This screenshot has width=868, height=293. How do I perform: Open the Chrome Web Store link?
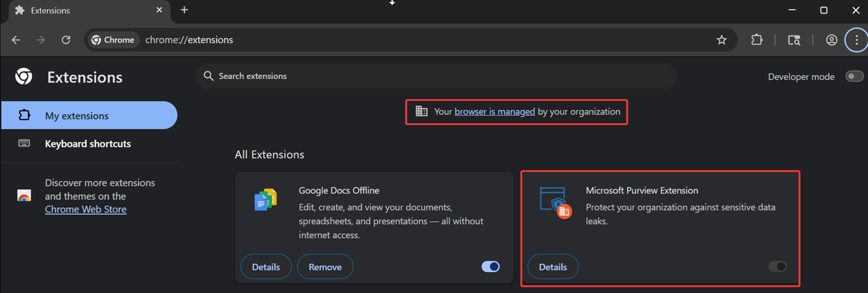pos(86,209)
